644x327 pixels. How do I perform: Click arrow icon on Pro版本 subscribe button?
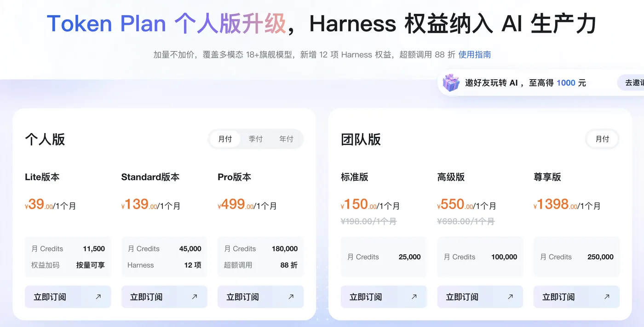(291, 297)
